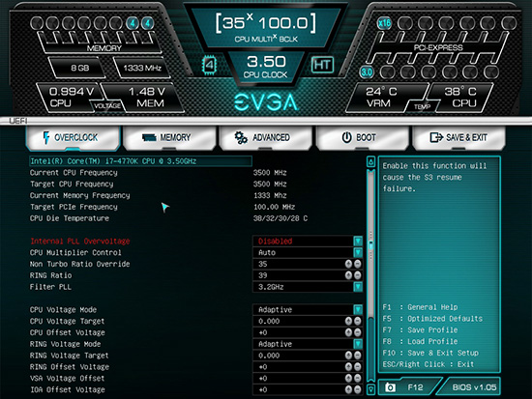Viewport: 532px width, 399px height.
Task: Increase CPU Voltage Target with plus
Action: [x=348, y=321]
